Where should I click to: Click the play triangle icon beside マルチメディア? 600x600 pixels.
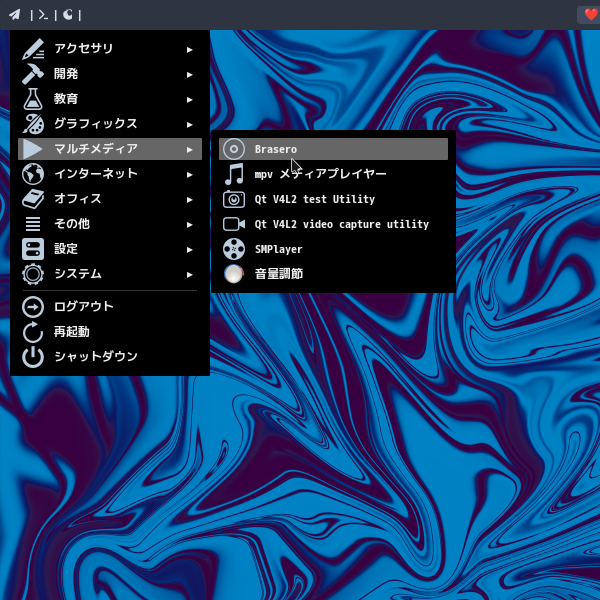[x=33, y=149]
